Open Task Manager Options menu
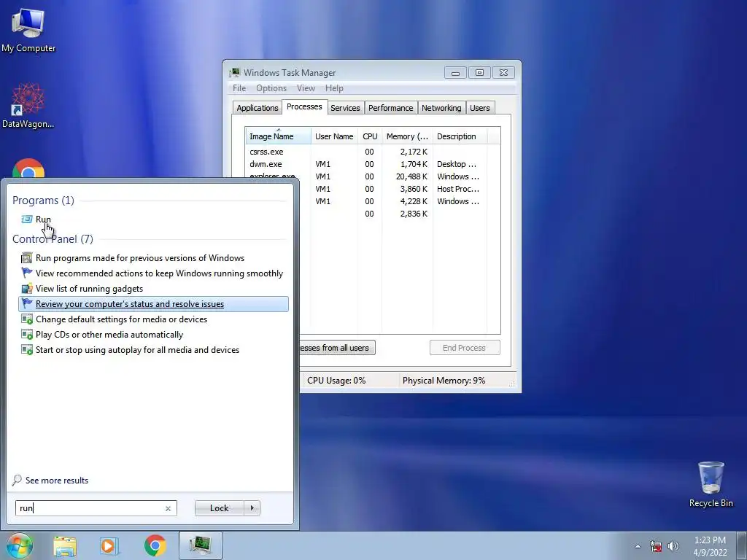 [x=271, y=88]
